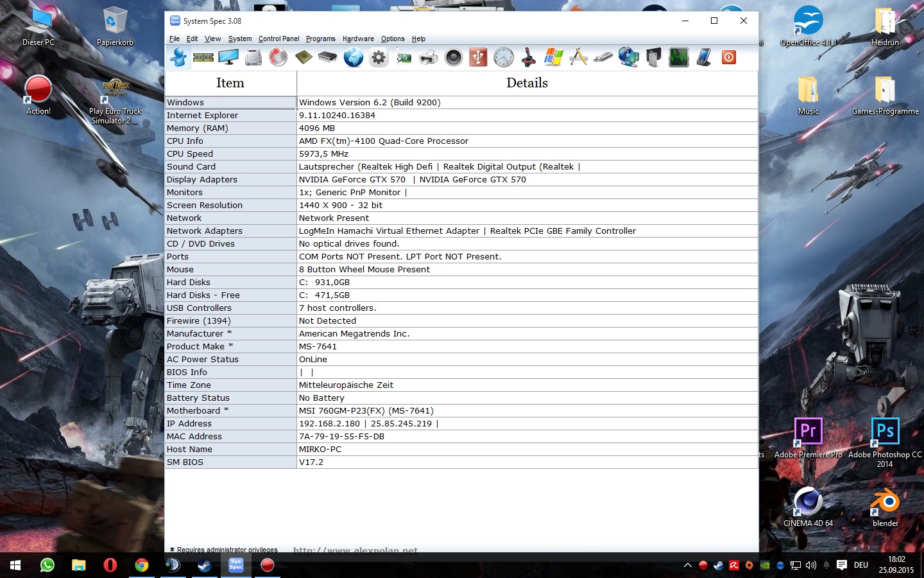Open the green performance monitor icon

[679, 57]
